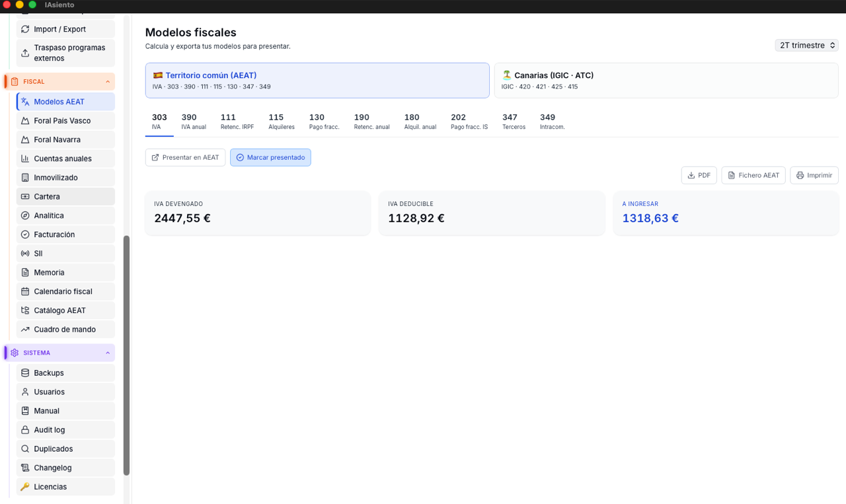846x504 pixels.
Task: Click the Cuentas anuales bar chart icon
Action: pos(25,159)
